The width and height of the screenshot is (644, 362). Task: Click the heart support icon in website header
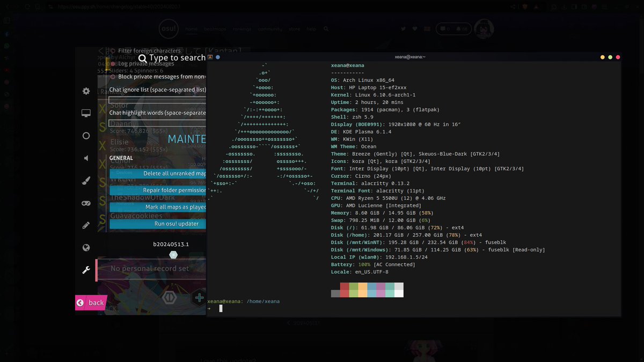pos(415,29)
